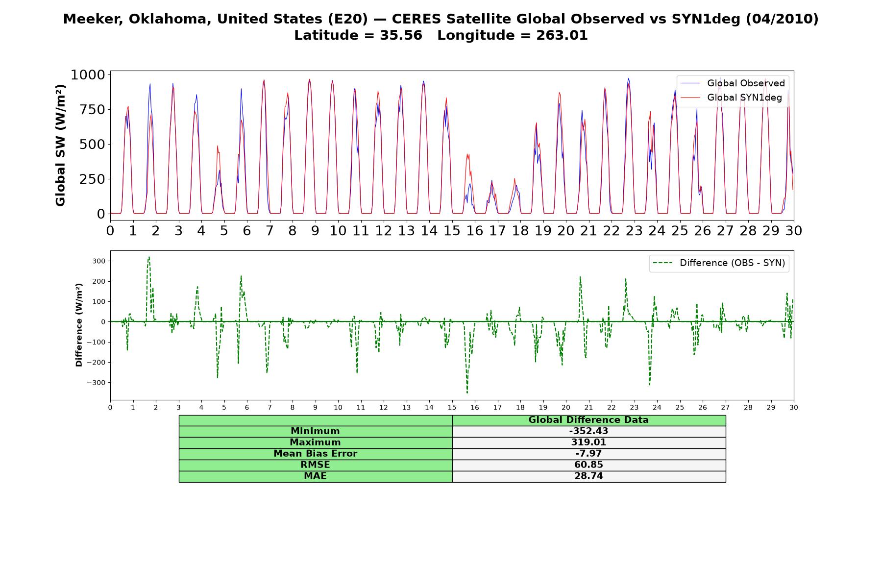Screen dimensions: 882x588
Task: Click day 15 tick on upper chart axis
Action: 452,231
